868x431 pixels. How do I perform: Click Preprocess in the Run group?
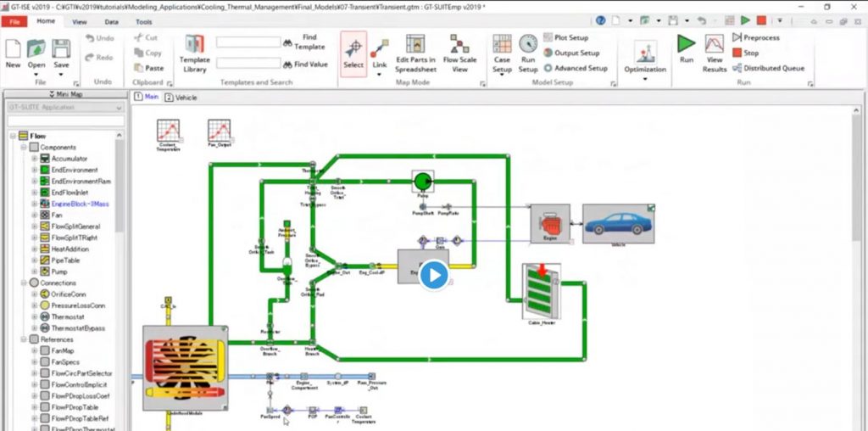(x=755, y=37)
